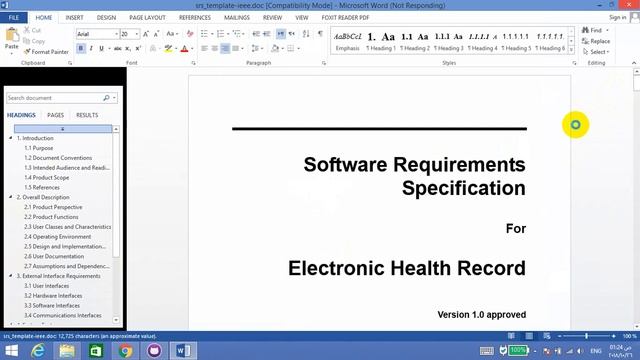Go to 1.4 Product Scope heading

click(x=47, y=178)
